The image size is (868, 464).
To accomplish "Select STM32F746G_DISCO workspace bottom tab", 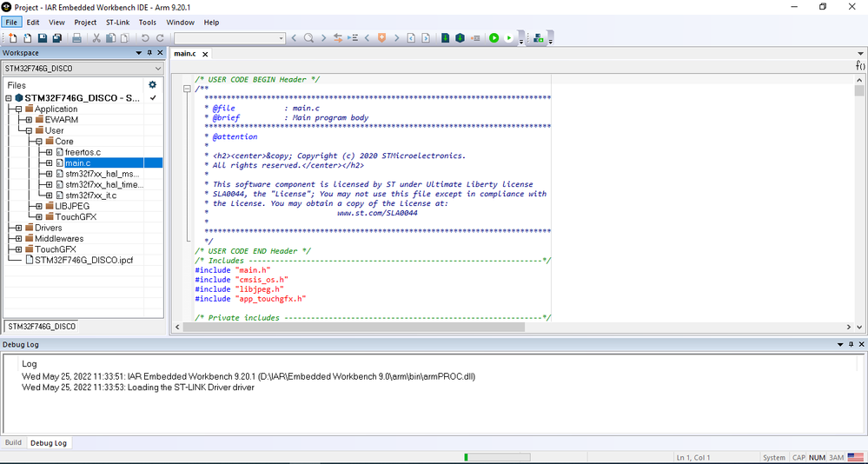I will 42,326.
